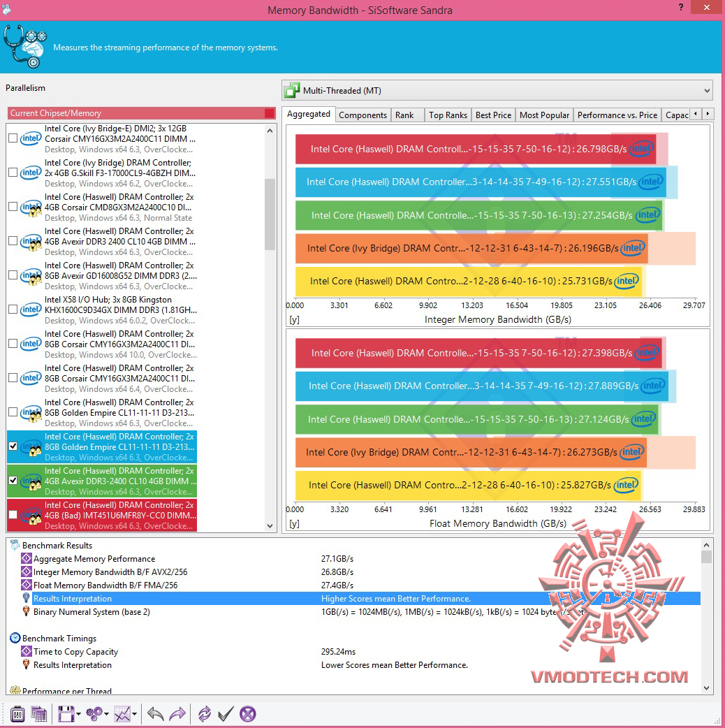Image resolution: width=725 pixels, height=728 pixels.
Task: Click the Intel logo beside Ivy Bridge-E entry
Action: point(31,138)
